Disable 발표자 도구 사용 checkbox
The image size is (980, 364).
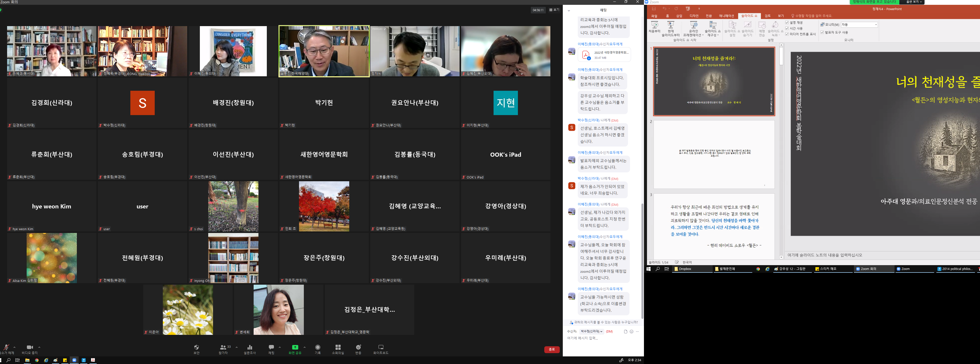tap(822, 33)
